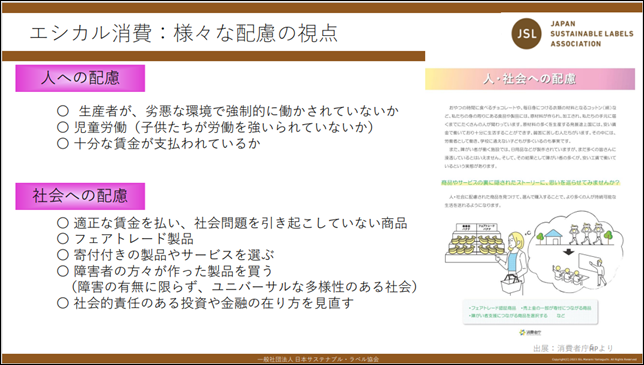This screenshot has height=365, width=644.
Task: Click the circle bullet before 児童労働
Action: (62, 128)
